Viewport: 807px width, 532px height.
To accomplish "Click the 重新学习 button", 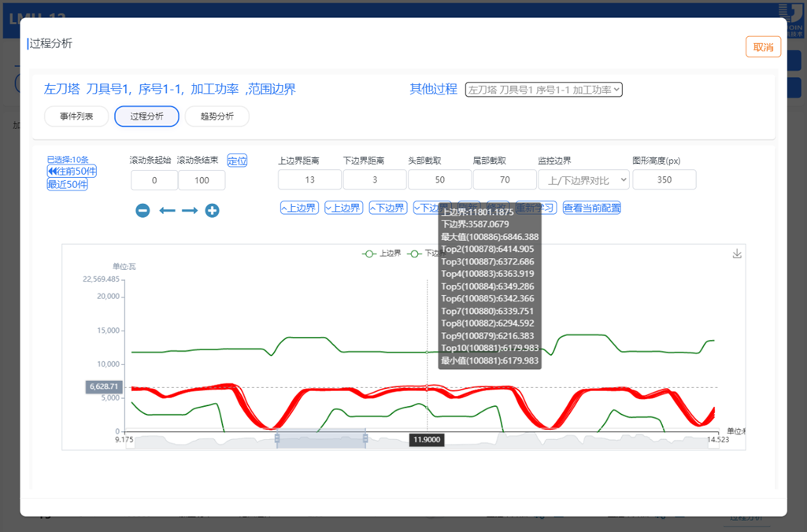I will [x=536, y=208].
